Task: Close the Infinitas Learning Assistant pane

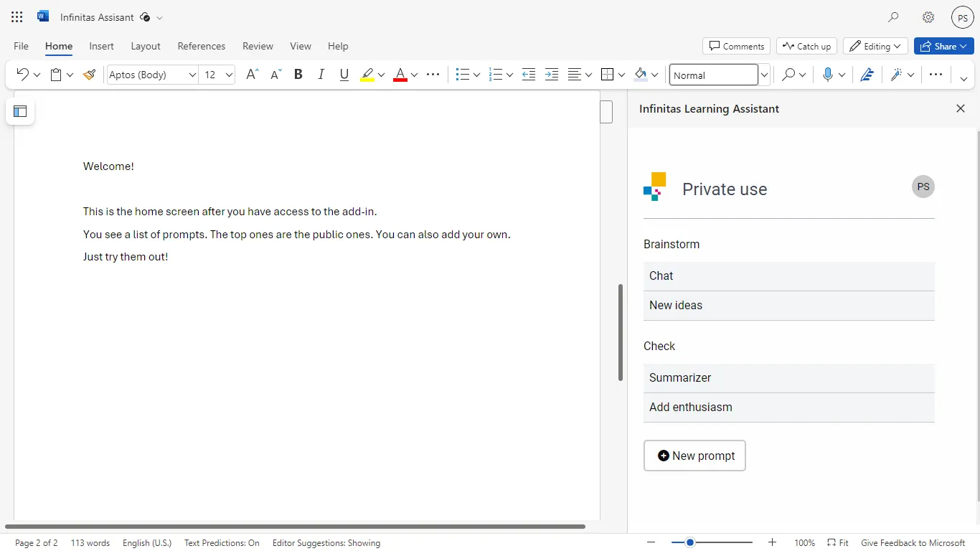Action: 961,108
